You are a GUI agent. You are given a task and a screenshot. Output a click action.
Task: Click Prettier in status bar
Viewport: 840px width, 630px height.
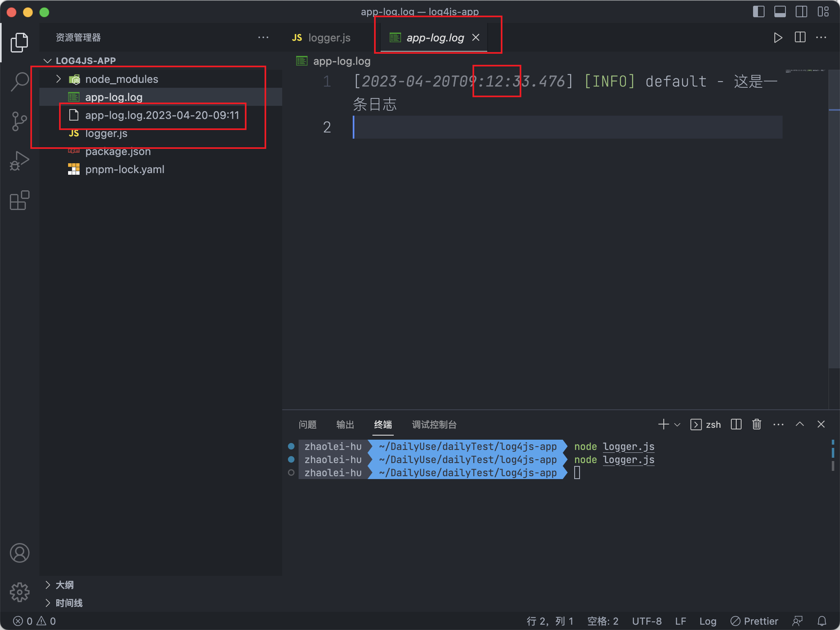[754, 621]
